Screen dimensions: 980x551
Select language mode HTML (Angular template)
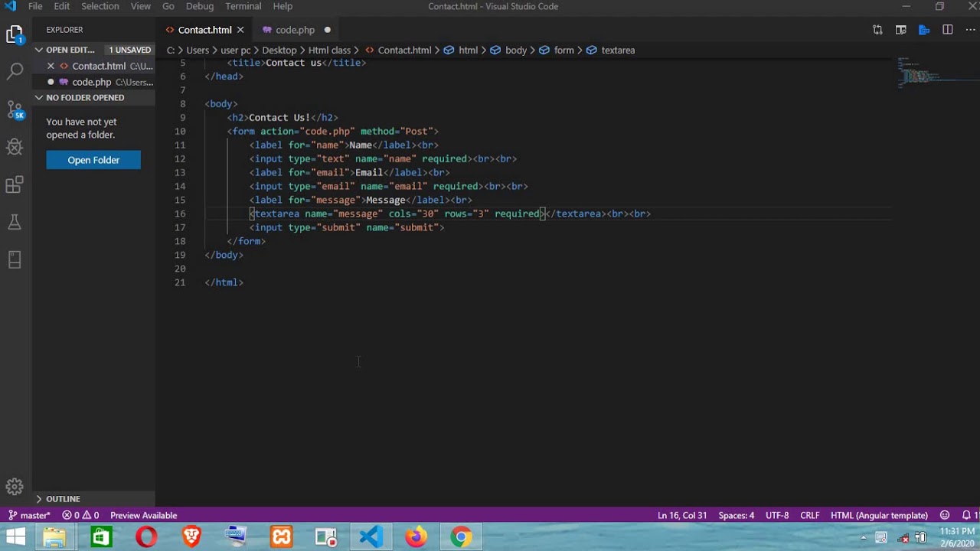click(879, 515)
